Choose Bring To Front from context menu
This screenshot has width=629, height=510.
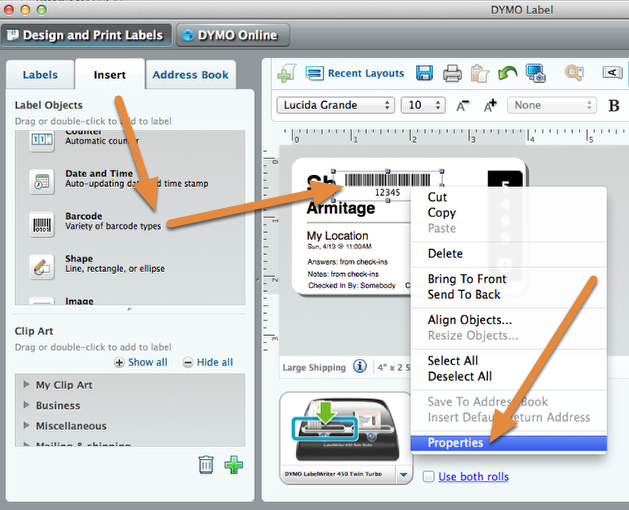pyautogui.click(x=509, y=279)
